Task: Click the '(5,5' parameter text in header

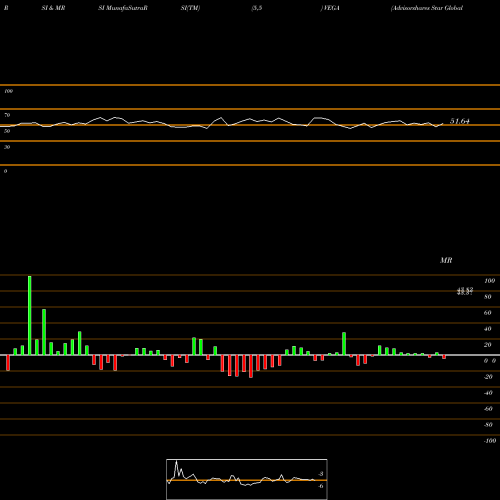Action: coord(257,8)
